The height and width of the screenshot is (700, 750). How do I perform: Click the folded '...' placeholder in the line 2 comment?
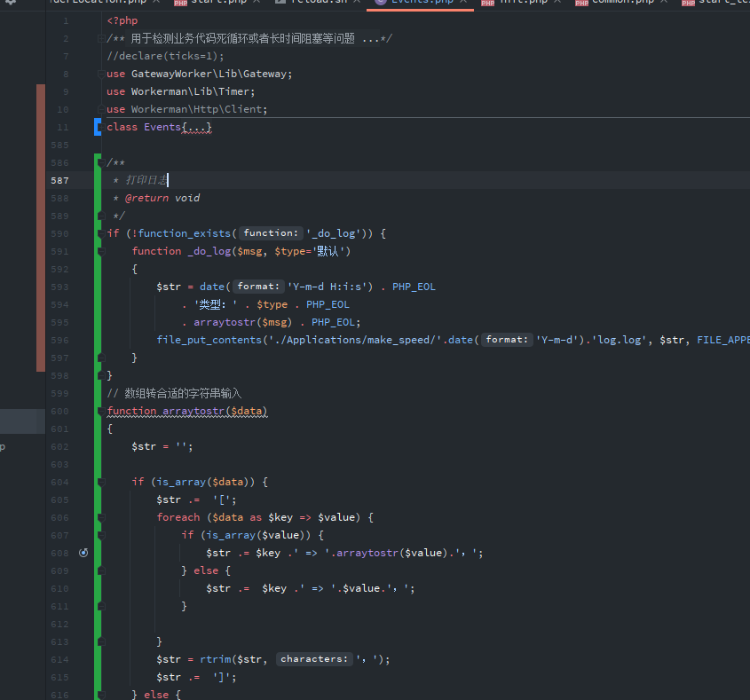coord(371,39)
